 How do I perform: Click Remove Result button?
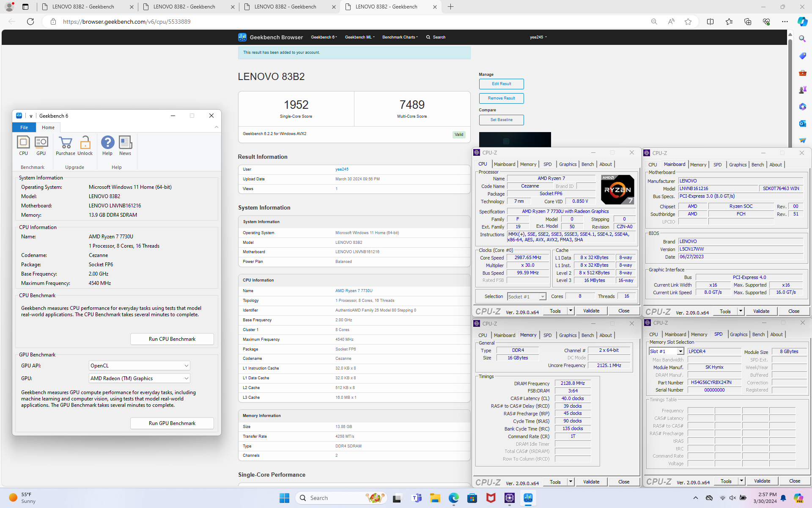pyautogui.click(x=501, y=98)
